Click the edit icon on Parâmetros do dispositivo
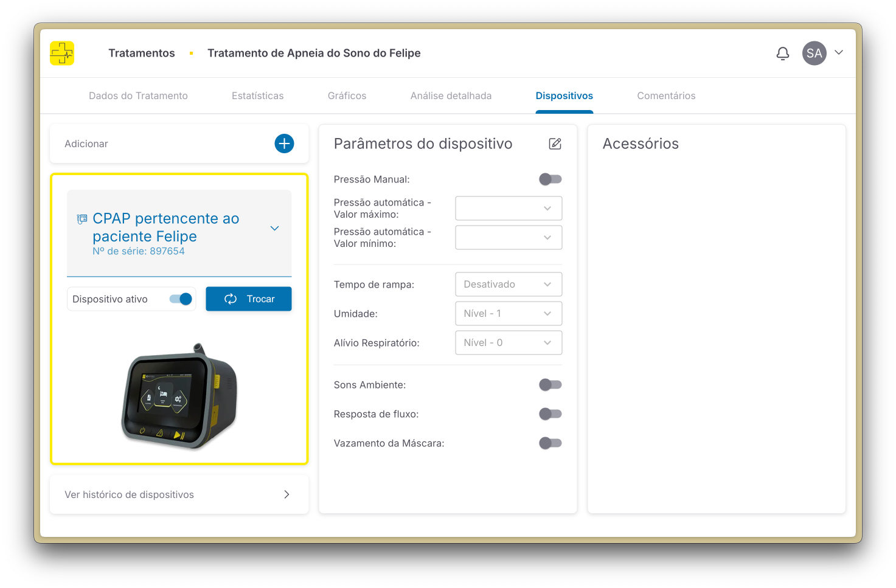 554,144
